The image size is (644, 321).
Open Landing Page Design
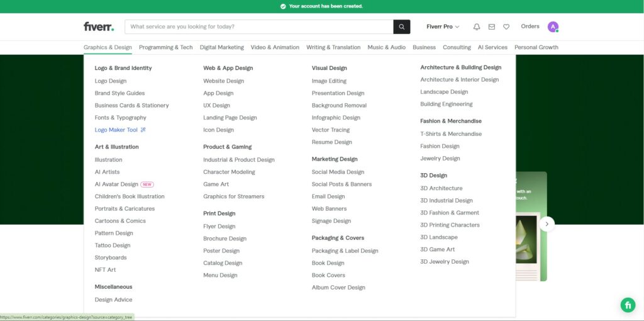(x=230, y=118)
